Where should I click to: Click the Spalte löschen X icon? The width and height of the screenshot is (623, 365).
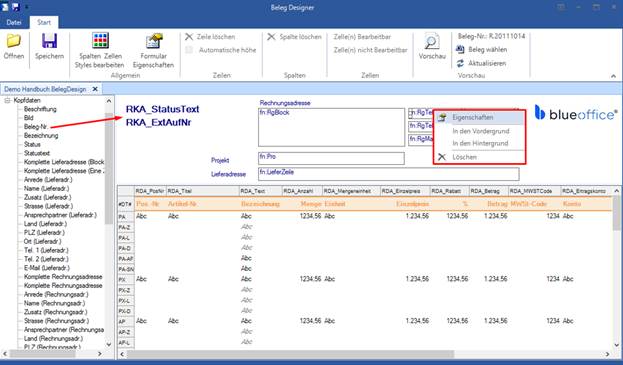coord(271,37)
